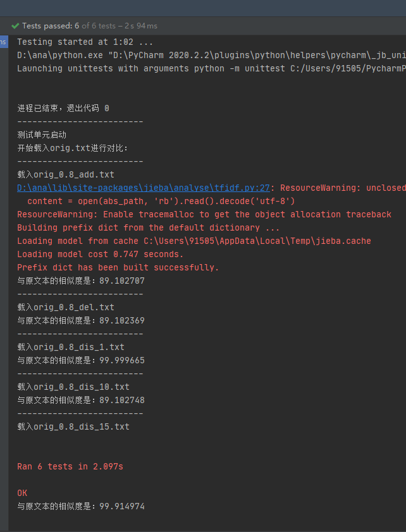Click the 'Prefix dict has been built successfully' line
Viewport: 406px width, 532px height.
(x=118, y=267)
